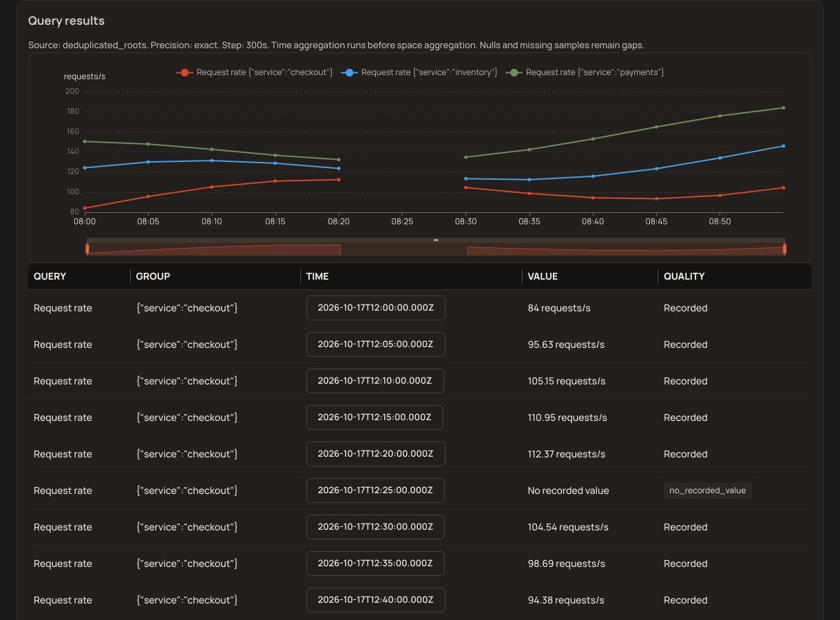
Task: Click the time field 2026-10-17T12:05:00.000Z
Action: point(376,344)
